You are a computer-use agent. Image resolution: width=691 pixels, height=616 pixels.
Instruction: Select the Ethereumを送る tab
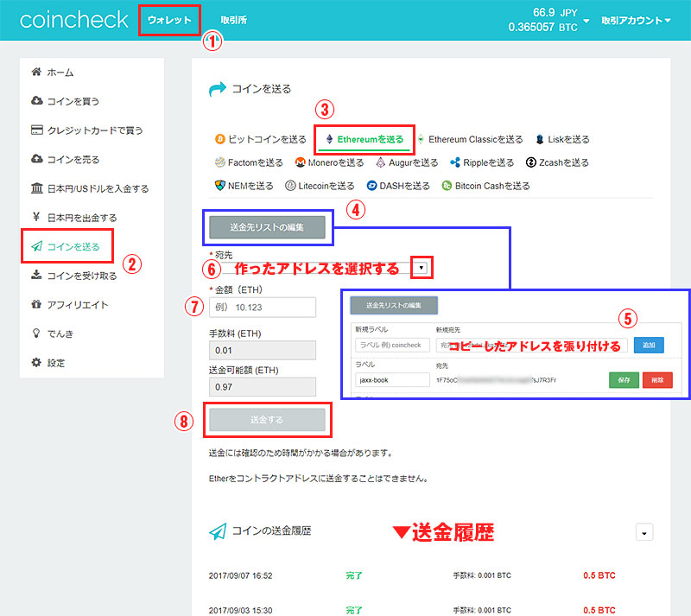click(365, 139)
